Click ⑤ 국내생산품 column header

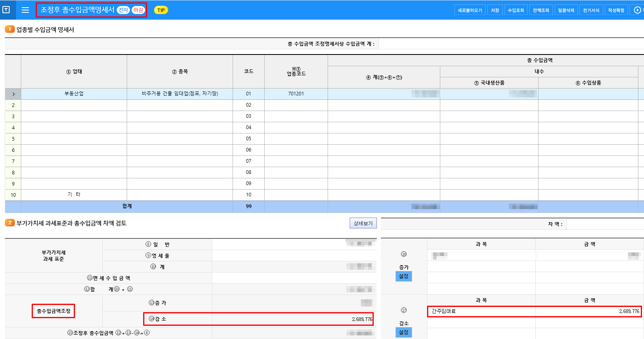(489, 83)
